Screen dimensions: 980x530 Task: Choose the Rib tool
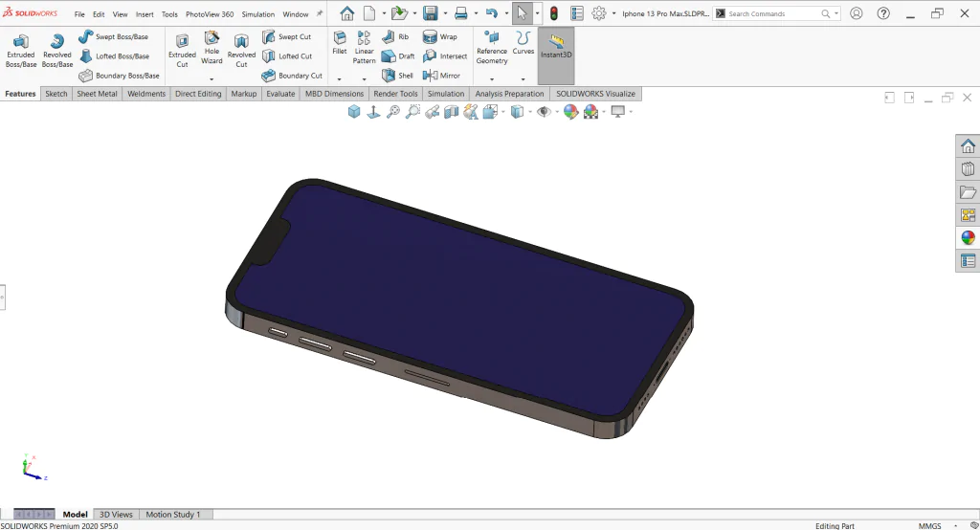395,37
